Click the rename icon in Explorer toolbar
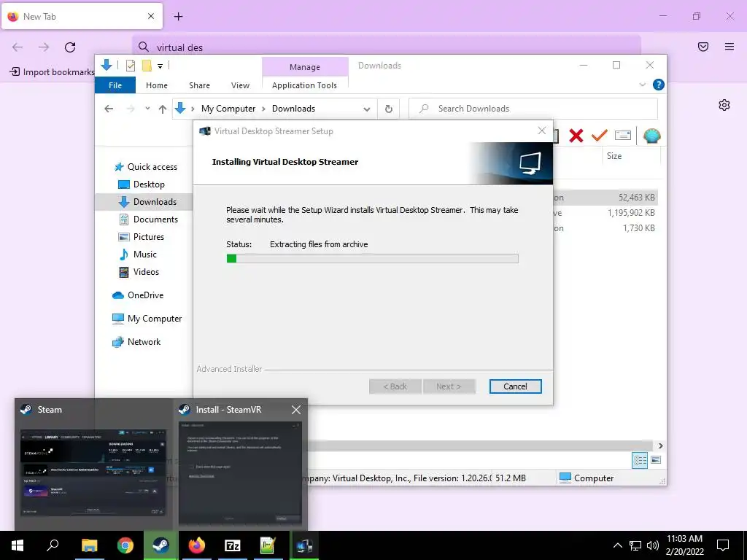This screenshot has width=747, height=560. [x=623, y=136]
